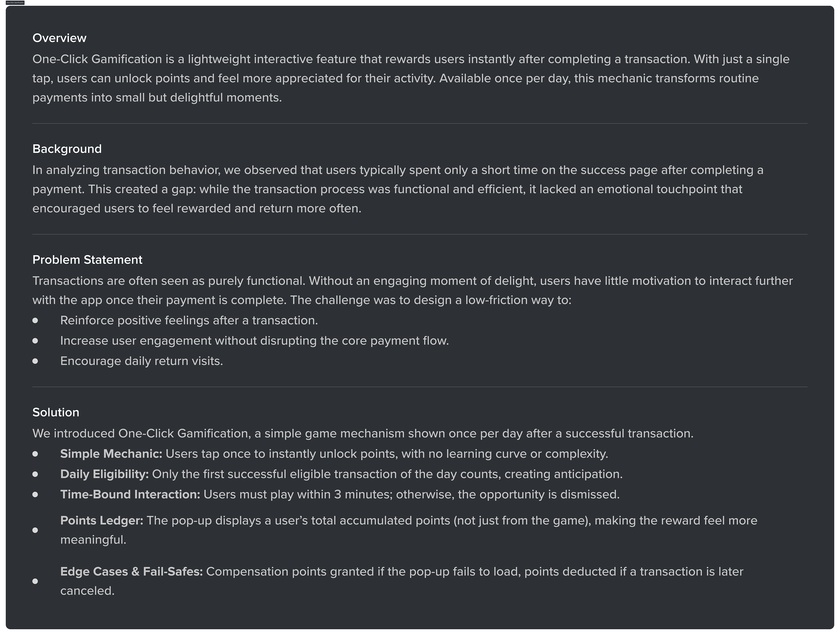The width and height of the screenshot is (840, 635).
Task: Click the Solution section heading
Action: pyautogui.click(x=56, y=412)
